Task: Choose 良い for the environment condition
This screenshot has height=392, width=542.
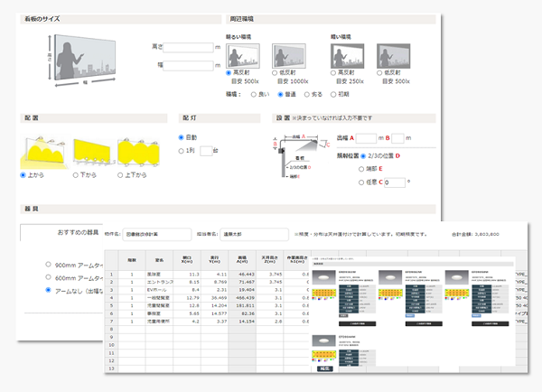Action: coord(254,92)
